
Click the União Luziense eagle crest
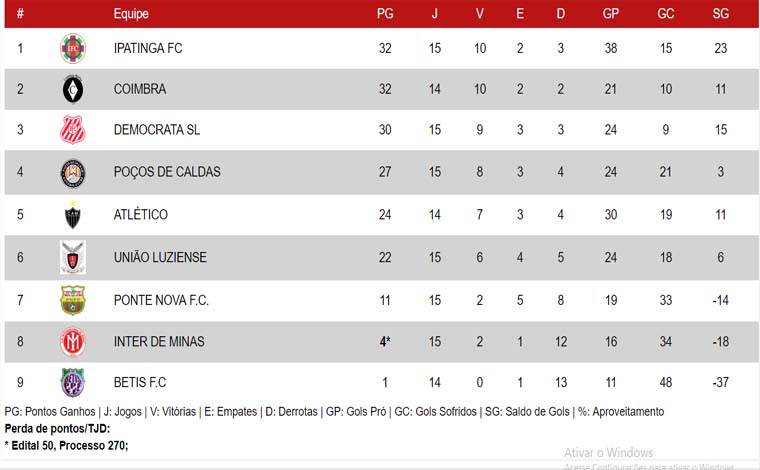point(73,257)
